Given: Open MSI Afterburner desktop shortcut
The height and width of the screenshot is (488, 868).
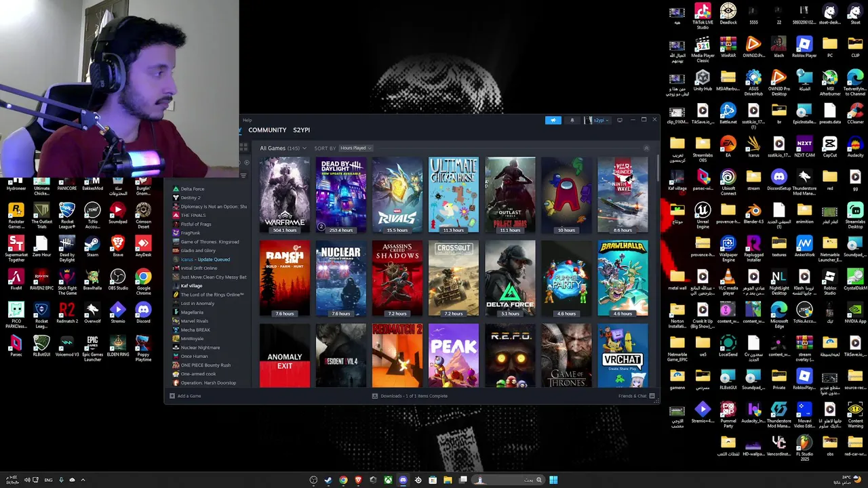Looking at the screenshot, I should (x=829, y=82).
